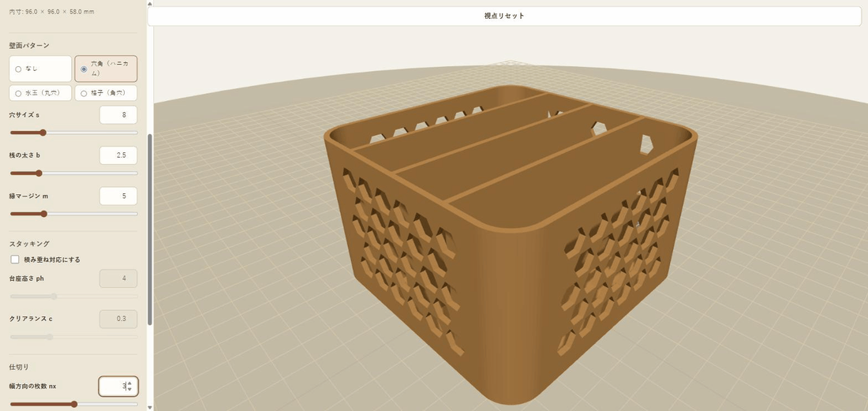Enable the 積み重ね対応にする checkbox
Image resolution: width=868 pixels, height=411 pixels.
[15, 259]
